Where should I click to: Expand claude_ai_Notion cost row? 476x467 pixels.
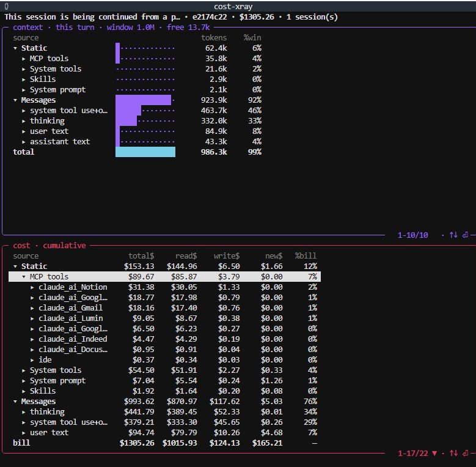point(32,287)
